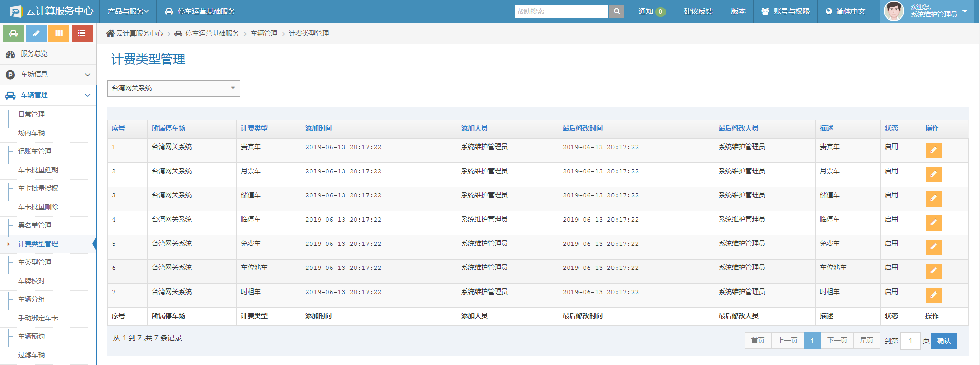Open the user account dropdown arrow
This screenshot has width=980, height=365.
(965, 11)
